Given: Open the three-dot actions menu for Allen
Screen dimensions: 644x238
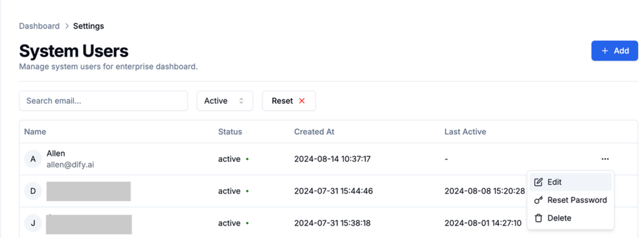Looking at the screenshot, I should [x=605, y=159].
